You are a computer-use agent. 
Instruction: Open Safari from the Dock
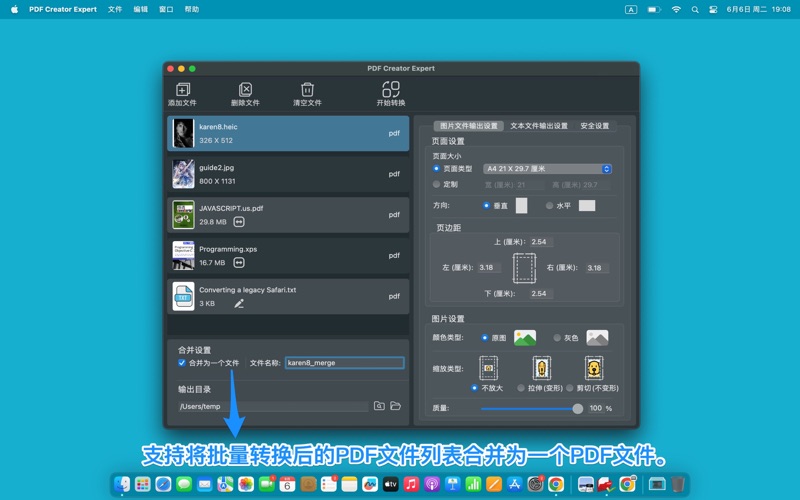(x=163, y=484)
